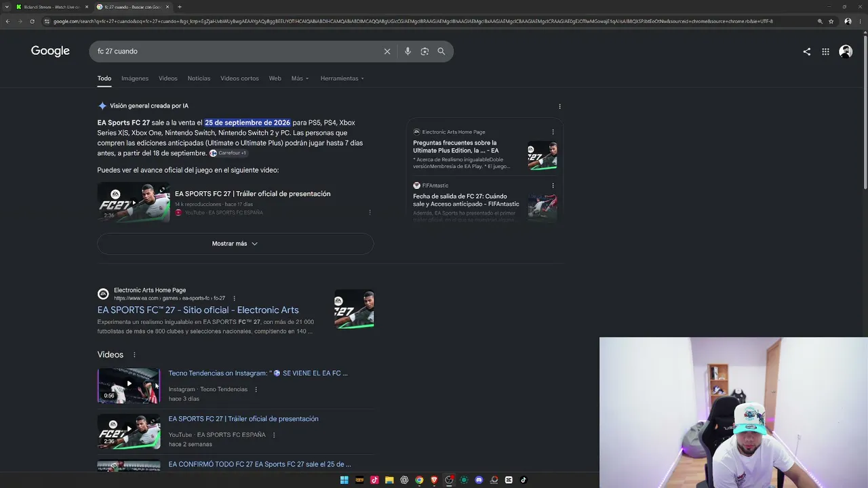Viewport: 868px width, 488px height.
Task: Switch to the Imágenes results tab
Action: tap(135, 79)
